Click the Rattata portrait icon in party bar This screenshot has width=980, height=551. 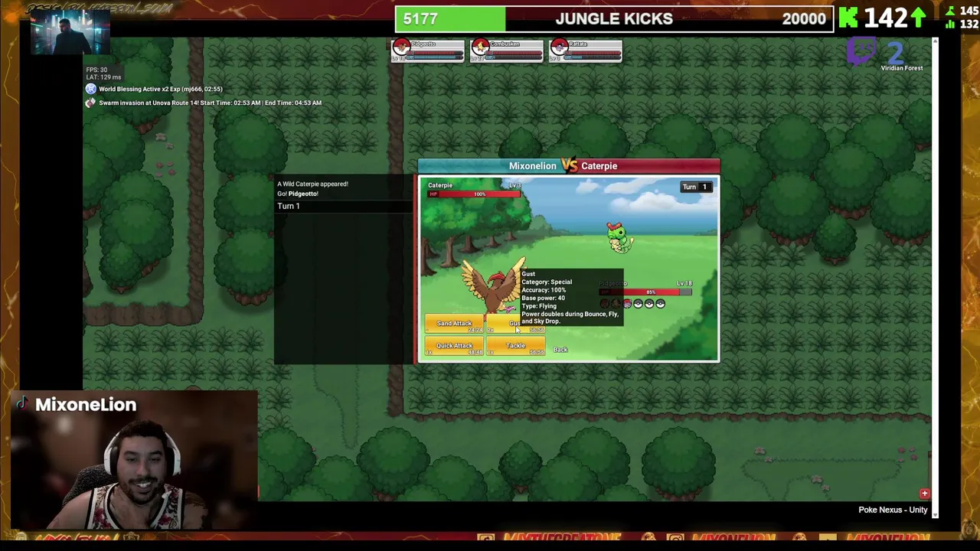point(559,47)
